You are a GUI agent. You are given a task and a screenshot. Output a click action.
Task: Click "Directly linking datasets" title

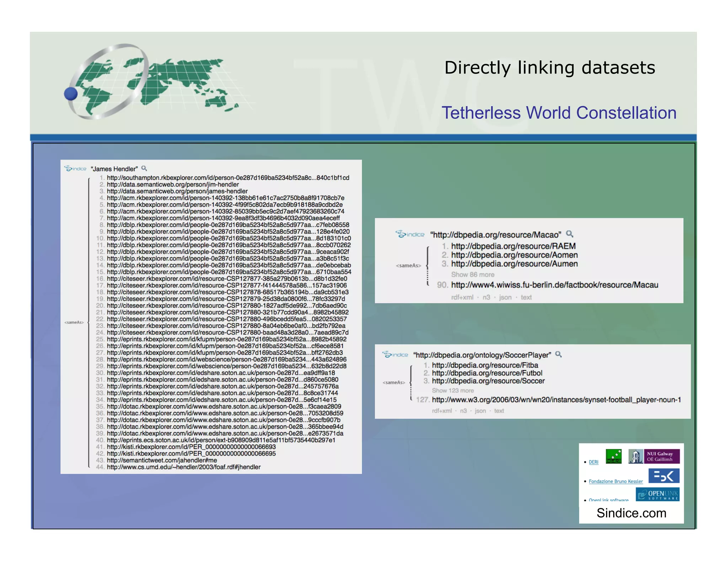[550, 67]
